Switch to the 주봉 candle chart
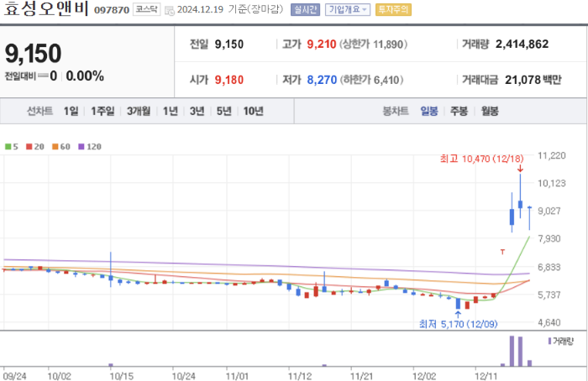The image size is (588, 381). 459,111
